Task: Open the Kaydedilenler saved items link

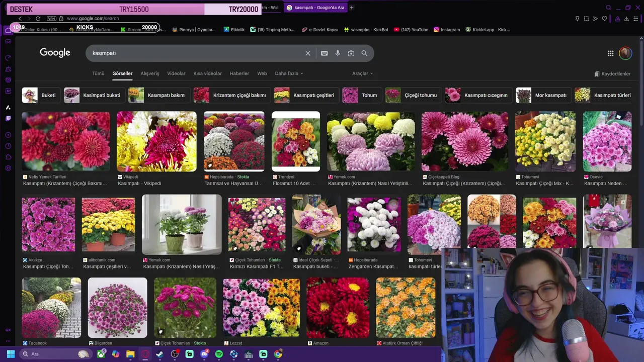Action: coord(612,74)
